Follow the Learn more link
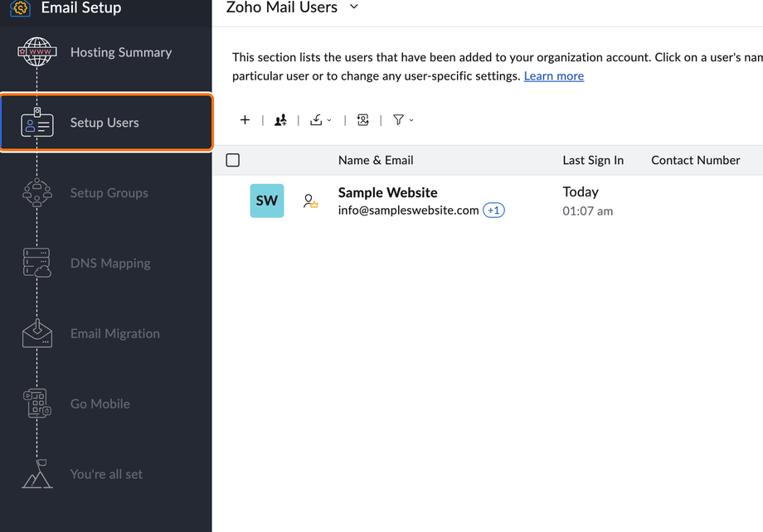The height and width of the screenshot is (532, 763). click(554, 76)
